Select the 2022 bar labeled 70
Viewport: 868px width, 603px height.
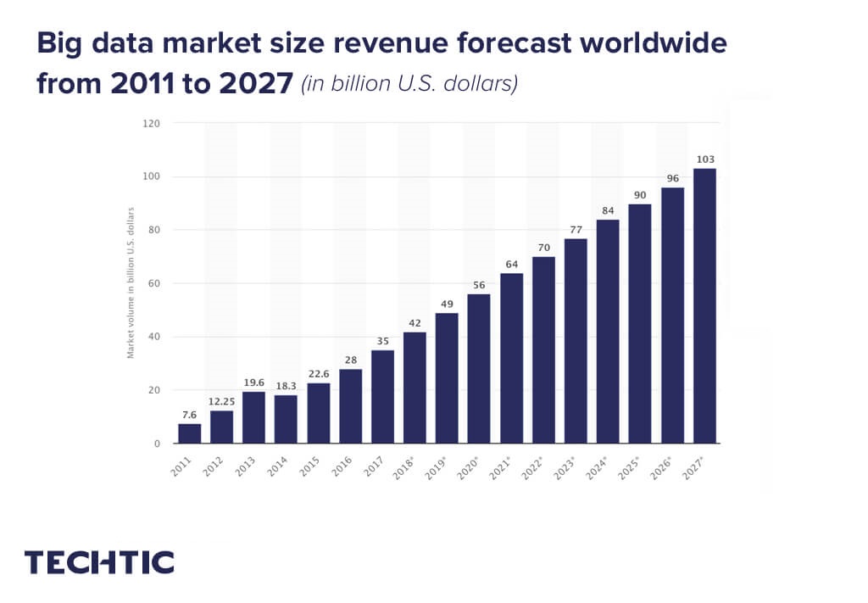[x=543, y=350]
